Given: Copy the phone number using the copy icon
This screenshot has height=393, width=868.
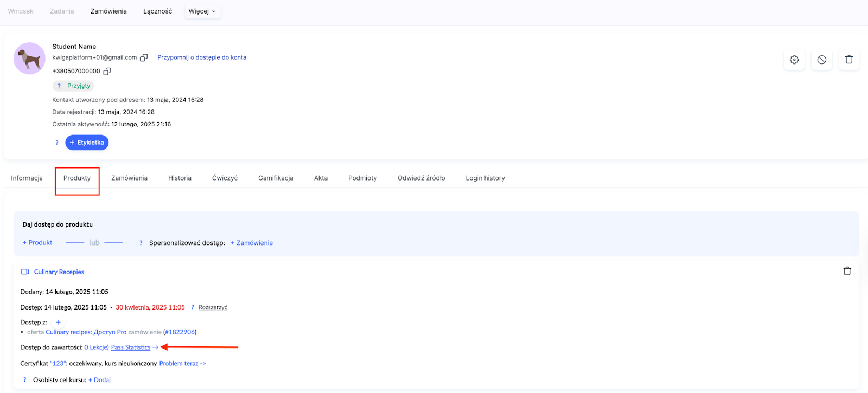Looking at the screenshot, I should coord(107,71).
